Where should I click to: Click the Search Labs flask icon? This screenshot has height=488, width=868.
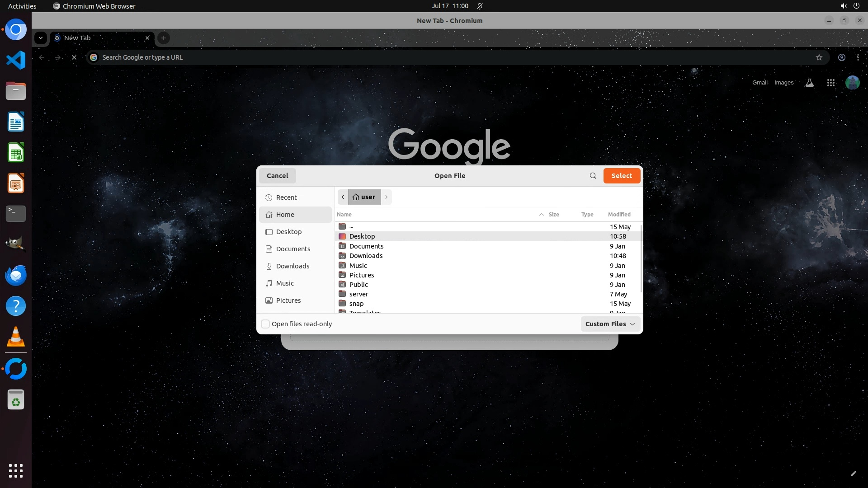click(x=809, y=83)
